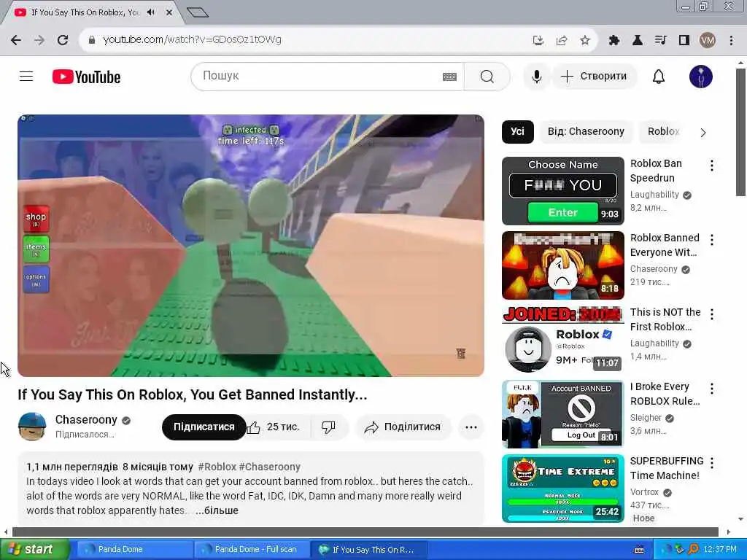Click the page vertical scrollbar
Image resolution: width=747 pixels, height=560 pixels.
[740, 132]
